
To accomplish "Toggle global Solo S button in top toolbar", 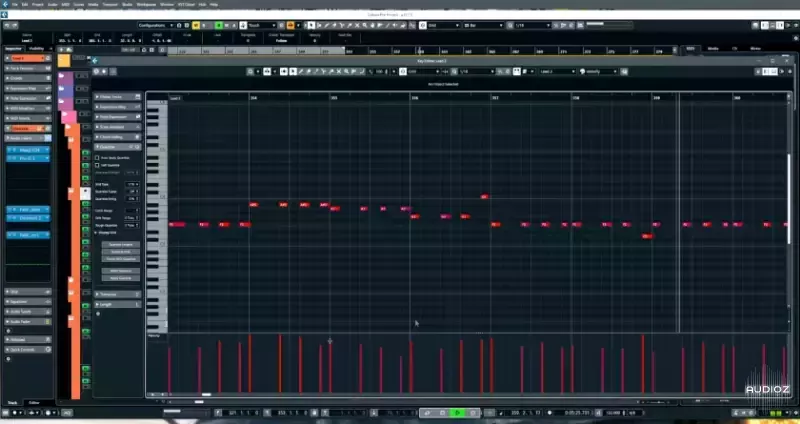I will tap(204, 25).
